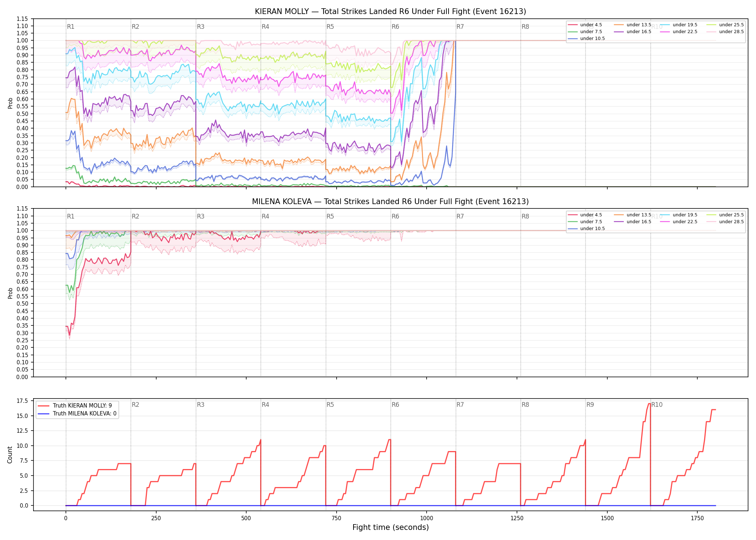This screenshot has height=540, width=756.
Task: Click 'Truth MILENA KOLEVA: 0' legend entry
Action: [x=77, y=413]
